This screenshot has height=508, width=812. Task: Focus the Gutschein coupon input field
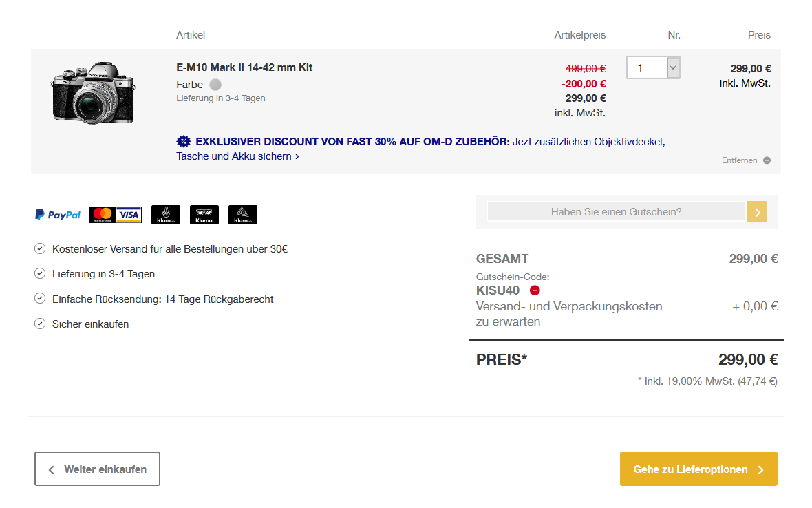(x=616, y=211)
